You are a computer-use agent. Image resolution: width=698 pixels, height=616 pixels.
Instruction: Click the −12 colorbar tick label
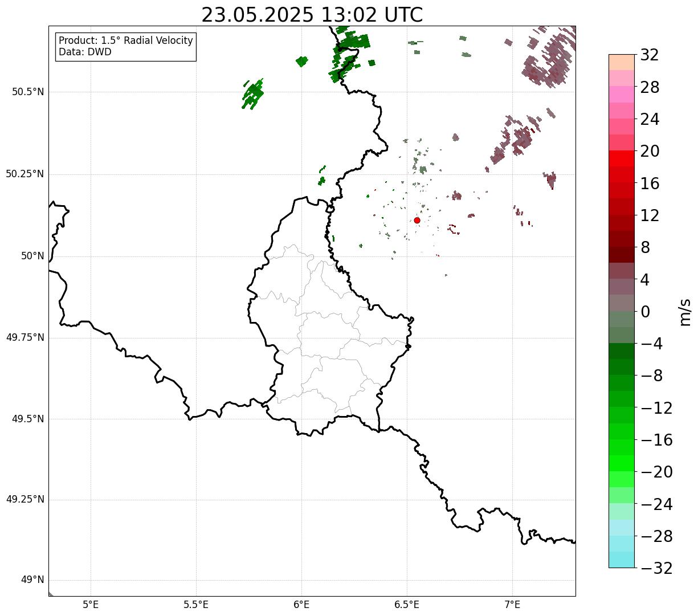point(656,408)
